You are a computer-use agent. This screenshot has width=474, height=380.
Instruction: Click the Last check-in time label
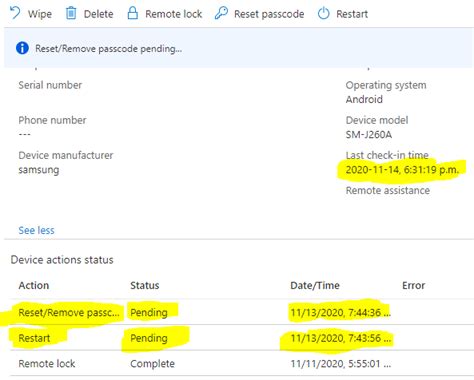[x=387, y=155]
